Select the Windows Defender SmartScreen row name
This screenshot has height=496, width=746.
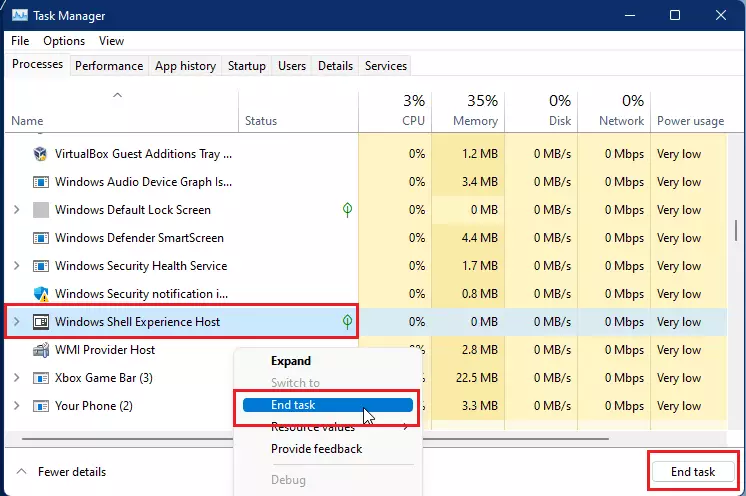pos(139,238)
